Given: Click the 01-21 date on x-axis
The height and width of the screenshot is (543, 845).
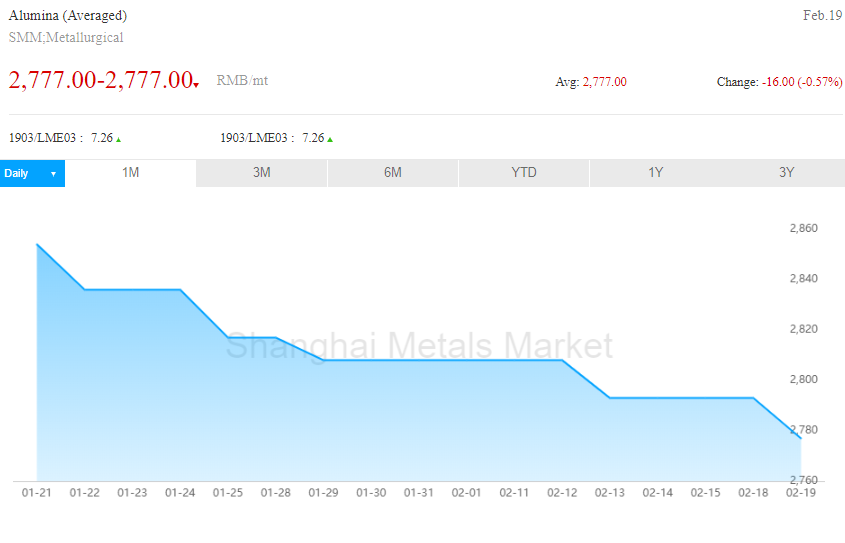Looking at the screenshot, I should [x=37, y=493].
